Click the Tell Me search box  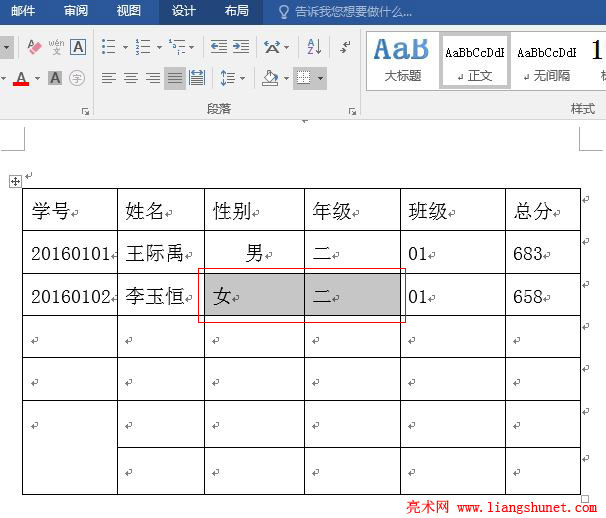[346, 12]
